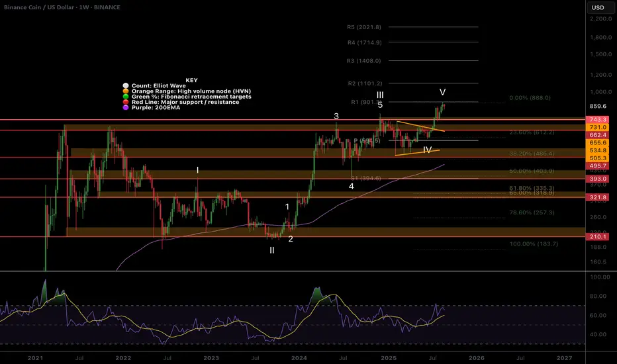Click the 731.0 orange price label

pos(598,127)
